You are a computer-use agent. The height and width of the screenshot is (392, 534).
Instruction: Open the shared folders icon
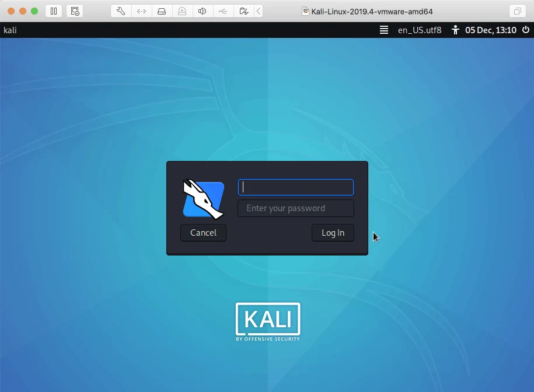pos(244,11)
